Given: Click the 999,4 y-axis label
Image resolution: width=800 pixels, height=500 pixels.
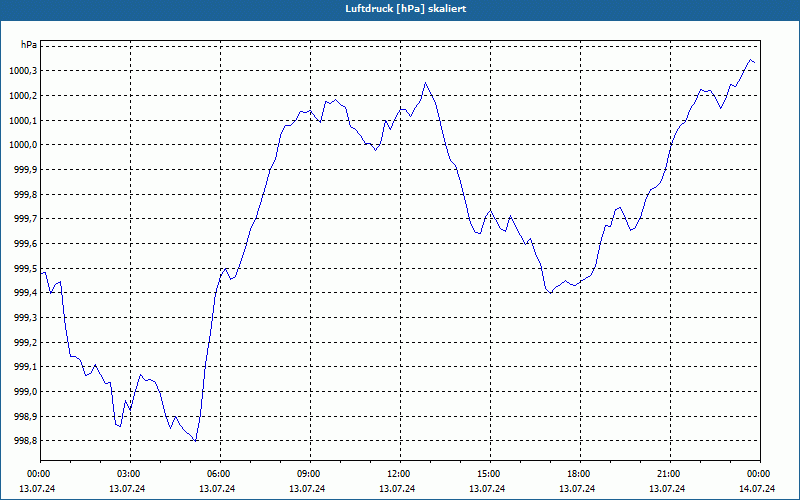Looking at the screenshot, I should [x=26, y=293].
